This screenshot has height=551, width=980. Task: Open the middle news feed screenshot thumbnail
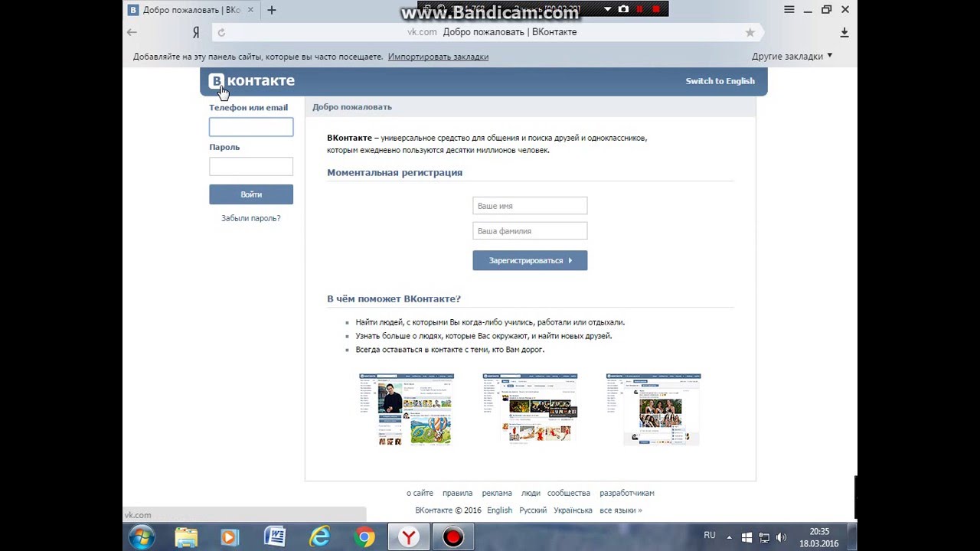(530, 408)
